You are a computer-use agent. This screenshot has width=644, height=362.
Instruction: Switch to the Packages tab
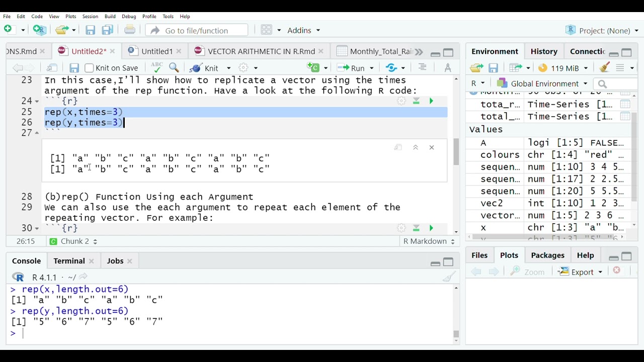[x=548, y=255]
